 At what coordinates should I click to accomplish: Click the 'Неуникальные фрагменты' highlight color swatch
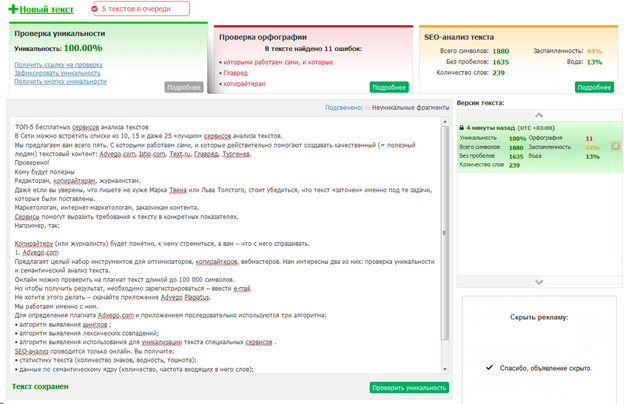(x=367, y=107)
